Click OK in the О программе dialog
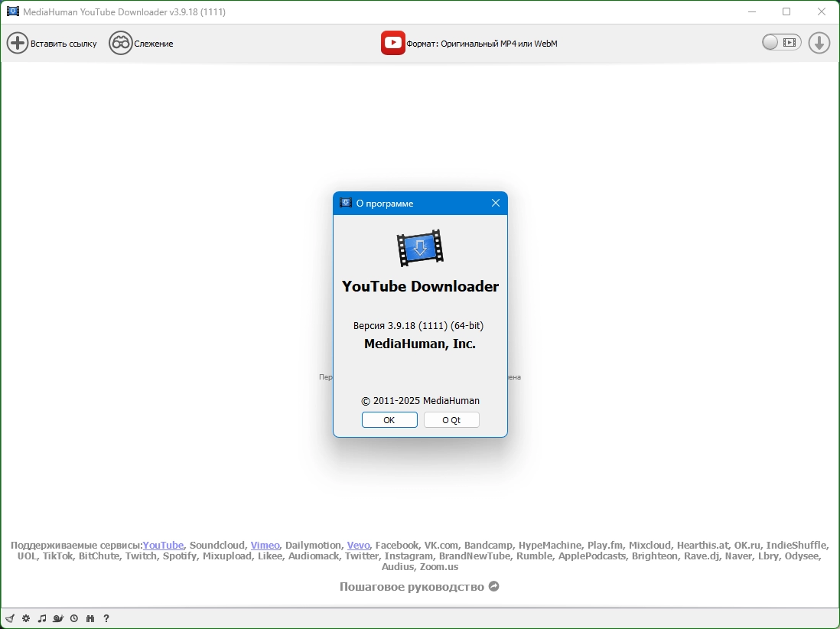840x629 pixels. [x=389, y=420]
